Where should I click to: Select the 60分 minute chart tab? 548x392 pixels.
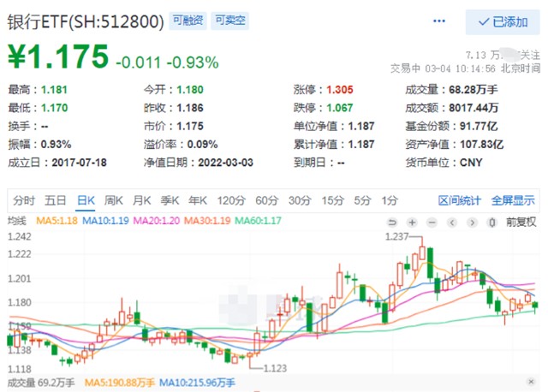click(266, 200)
